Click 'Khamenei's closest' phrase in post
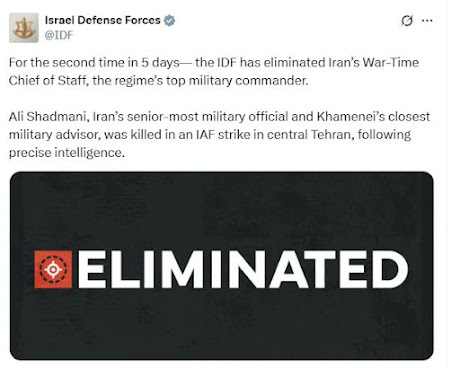The width and height of the screenshot is (460, 368). point(373,117)
